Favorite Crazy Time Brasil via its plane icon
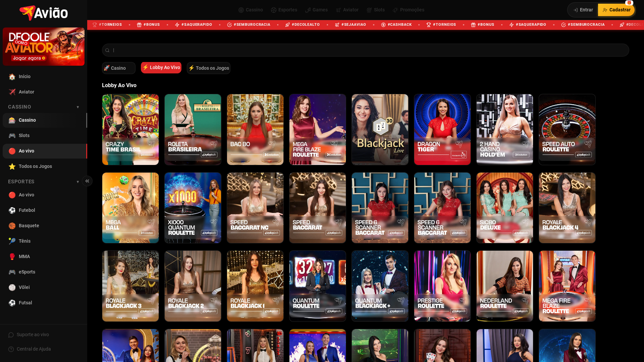Screen dimensions: 644x362 (x=151, y=144)
